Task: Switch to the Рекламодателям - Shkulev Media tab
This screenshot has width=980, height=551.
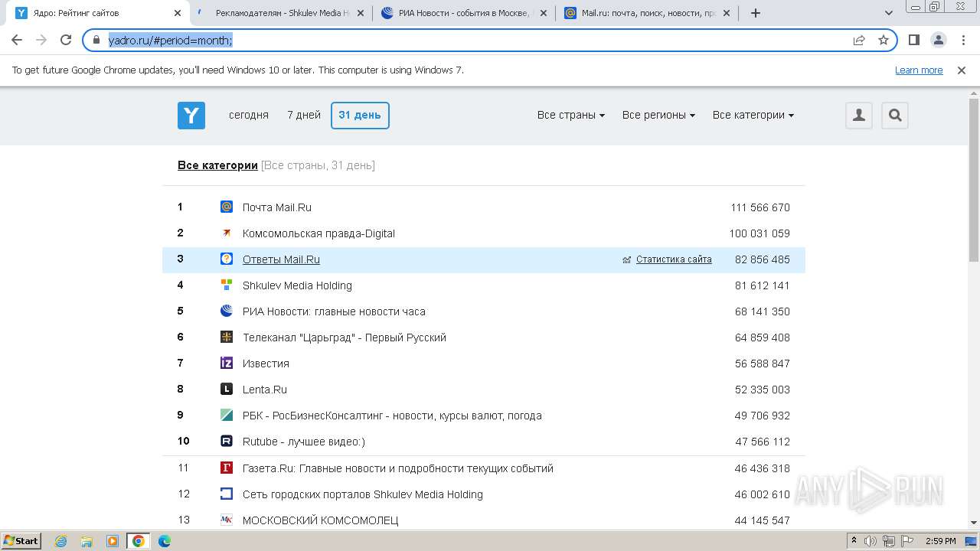Action: pos(279,13)
